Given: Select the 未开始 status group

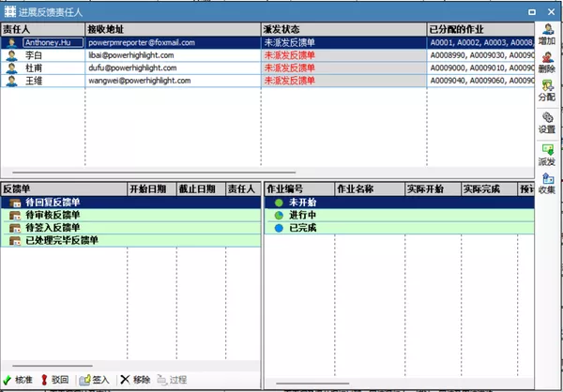Looking at the screenshot, I should (x=400, y=203).
